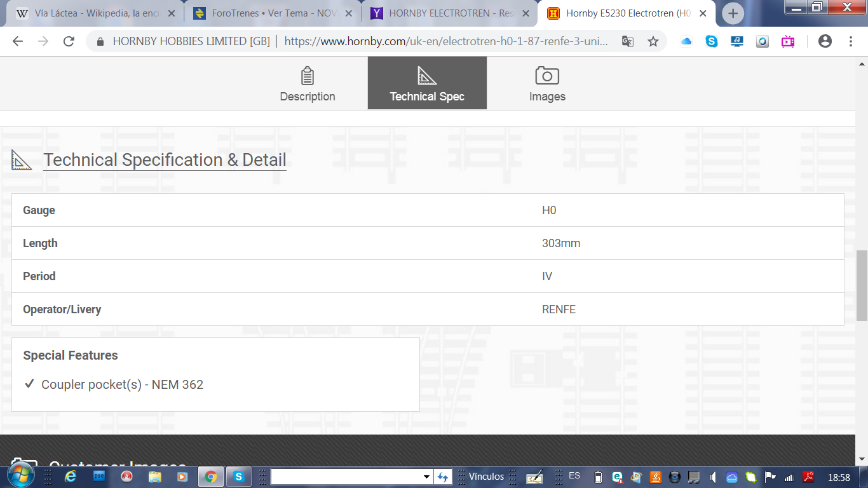This screenshot has height=488, width=868.
Task: Click the circular blue ring extension icon
Action: click(763, 41)
